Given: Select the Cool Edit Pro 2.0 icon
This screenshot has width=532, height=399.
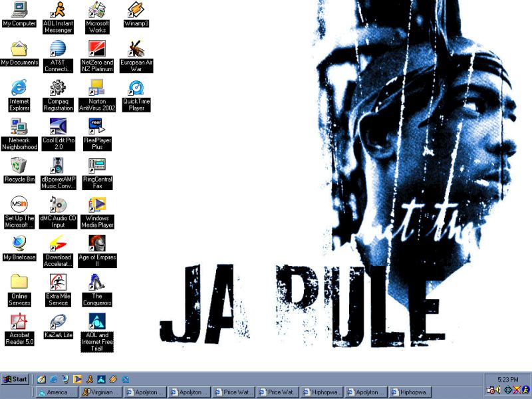Looking at the screenshot, I should 58,126.
